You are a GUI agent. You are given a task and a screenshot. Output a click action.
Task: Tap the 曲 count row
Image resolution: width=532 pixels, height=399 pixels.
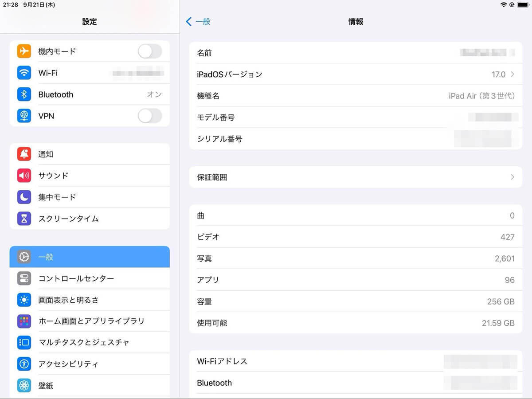tap(356, 215)
